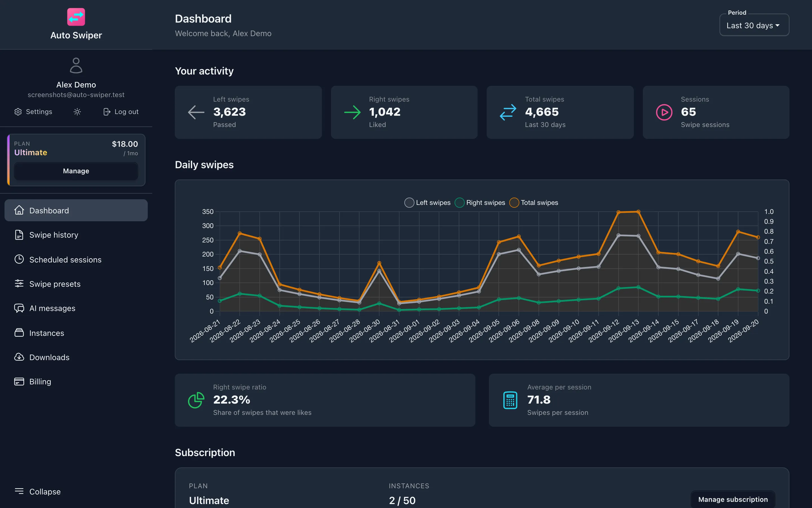This screenshot has height=508, width=812.
Task: Click the AI messages chat icon
Action: pos(19,308)
